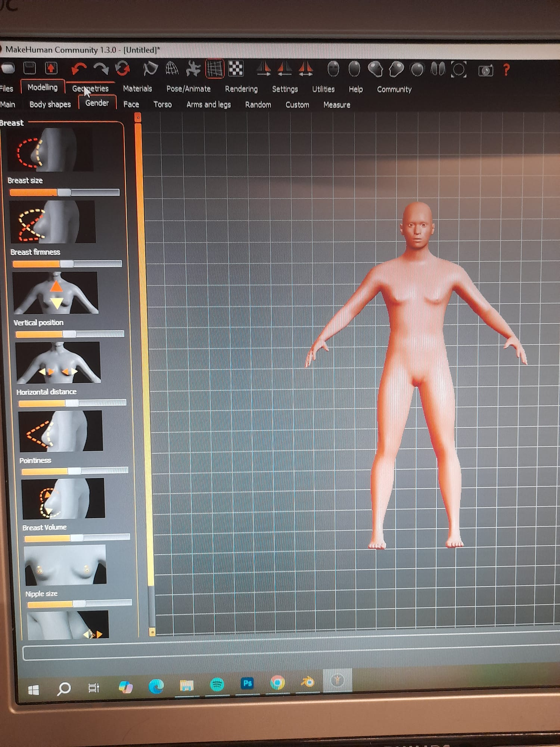Click the Grab screen camera icon
560x747 pixels.
(x=485, y=71)
